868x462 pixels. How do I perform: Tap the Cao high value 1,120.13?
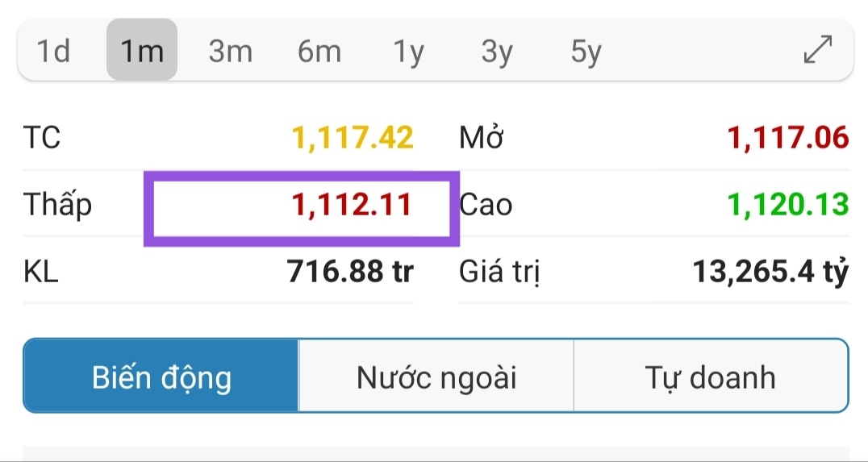[x=788, y=205]
